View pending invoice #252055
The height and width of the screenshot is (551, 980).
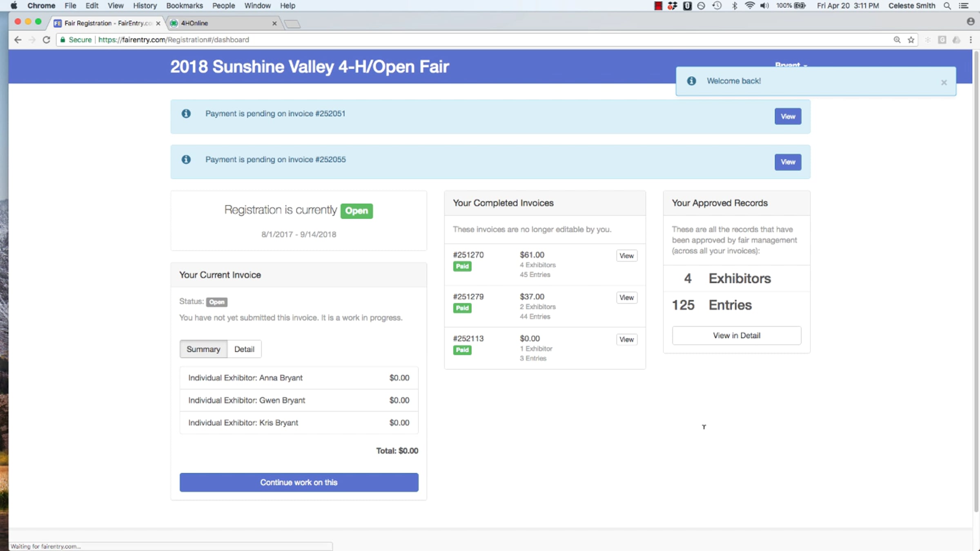pyautogui.click(x=788, y=162)
